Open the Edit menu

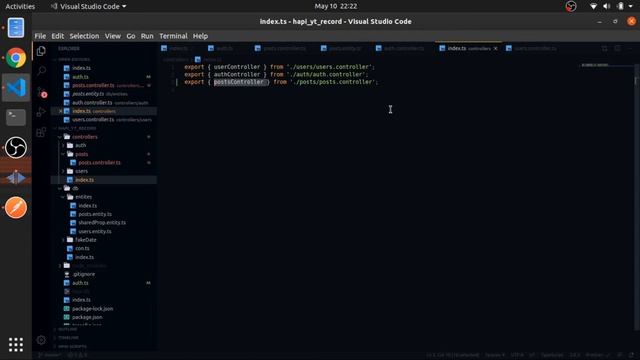pyautogui.click(x=58, y=36)
